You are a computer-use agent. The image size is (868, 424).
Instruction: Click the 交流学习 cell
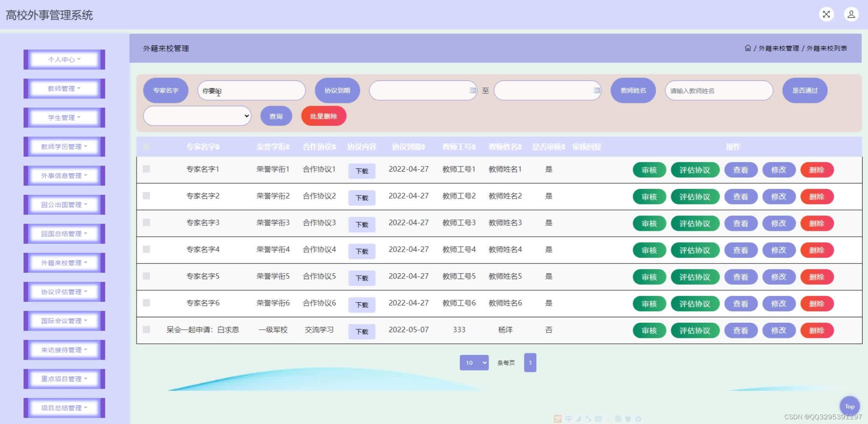pos(319,330)
